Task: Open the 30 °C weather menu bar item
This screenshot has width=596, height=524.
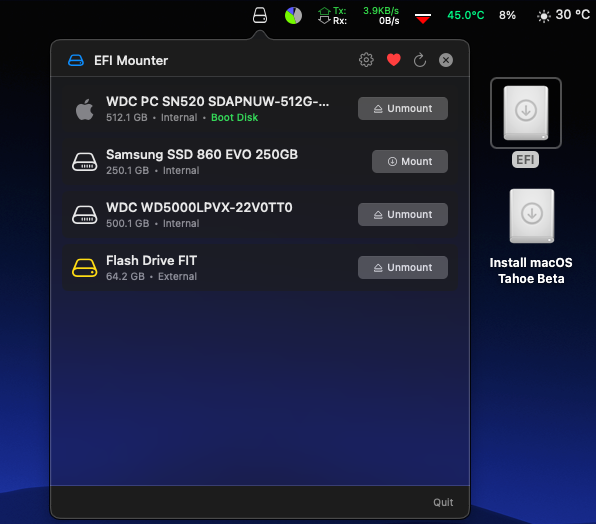Action: coord(563,15)
